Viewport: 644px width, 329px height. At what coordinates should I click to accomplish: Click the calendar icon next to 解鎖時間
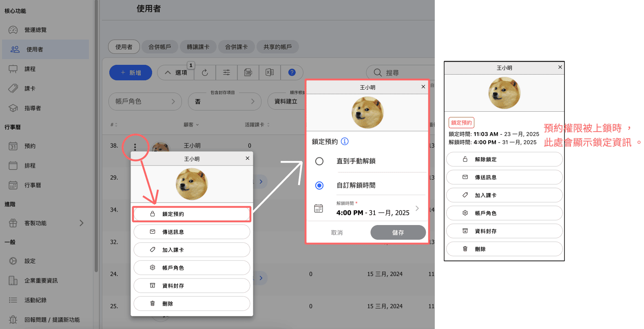[x=319, y=208]
